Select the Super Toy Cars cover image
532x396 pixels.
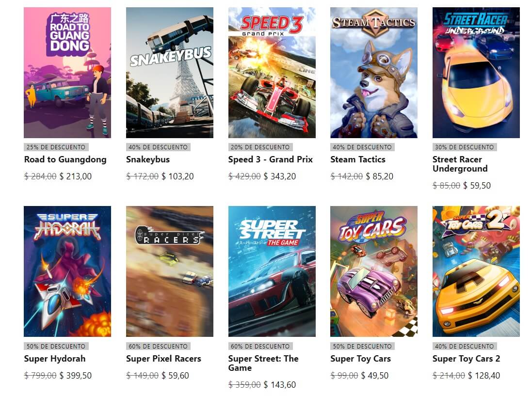(x=374, y=271)
